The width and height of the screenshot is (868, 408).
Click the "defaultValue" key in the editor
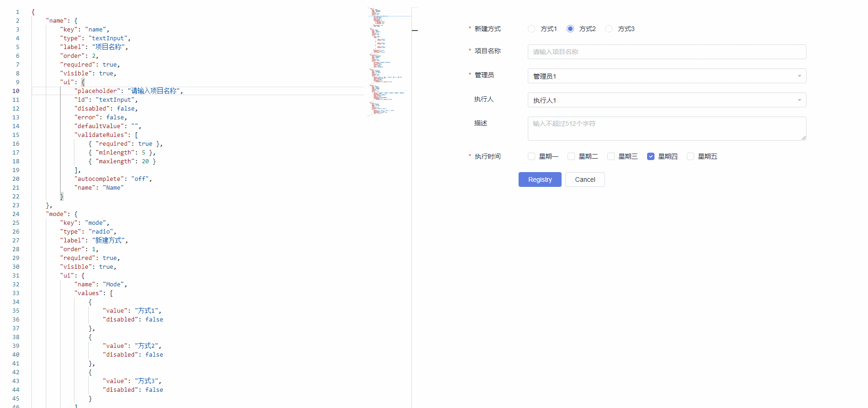point(99,126)
